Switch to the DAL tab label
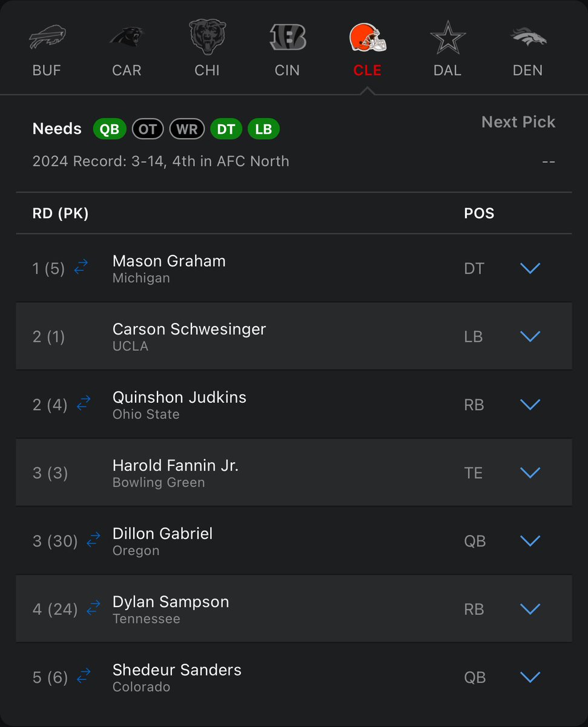The width and height of the screenshot is (588, 727). point(448,70)
